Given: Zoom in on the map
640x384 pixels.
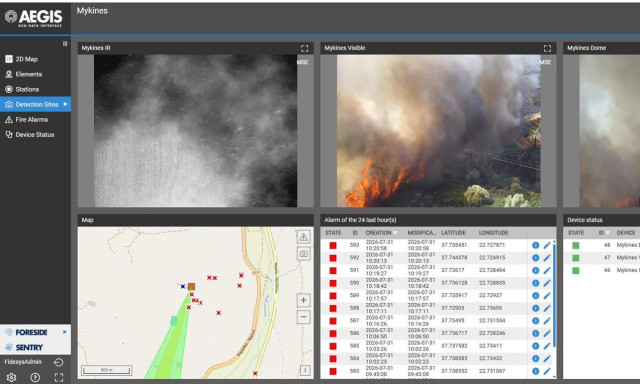Looking at the screenshot, I should (x=303, y=301).
